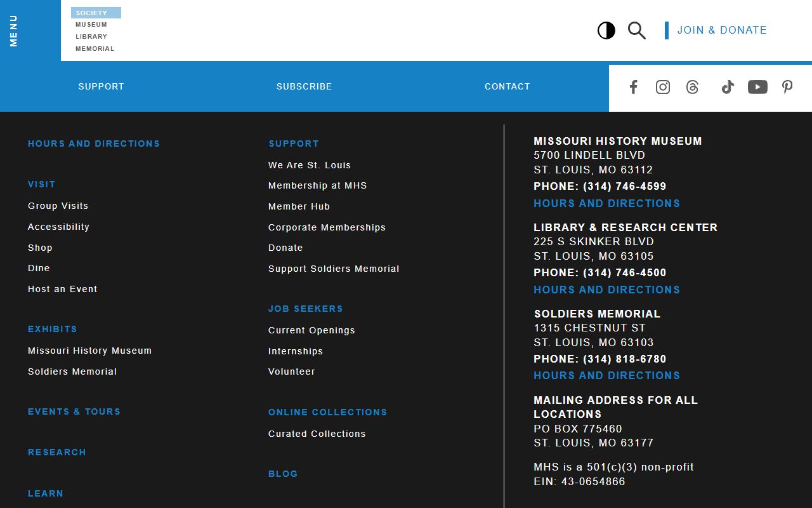Viewport: 812px width, 508px height.
Task: Switch to the Library site tab
Action: pyautogui.click(x=91, y=37)
